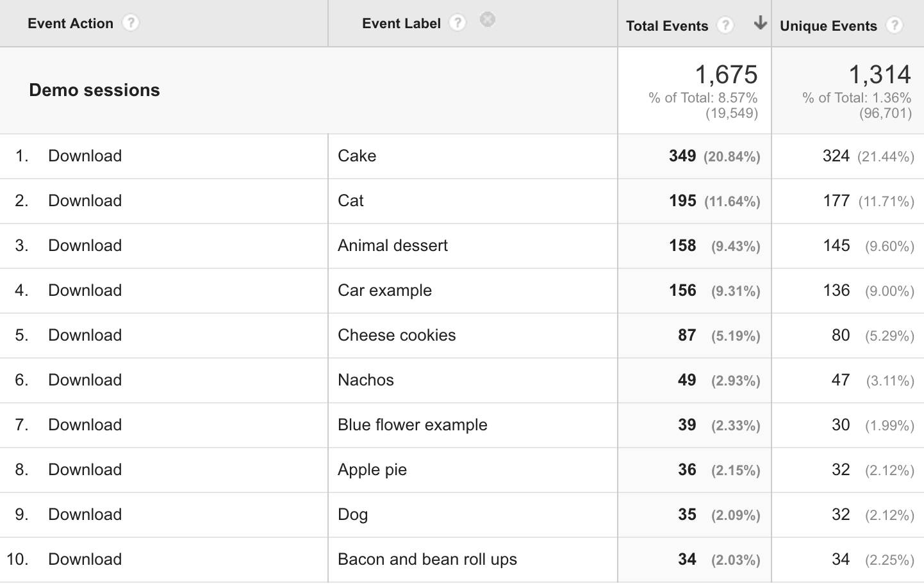Open the Download link in row 1
Screen dimensions: 924x584
point(85,156)
